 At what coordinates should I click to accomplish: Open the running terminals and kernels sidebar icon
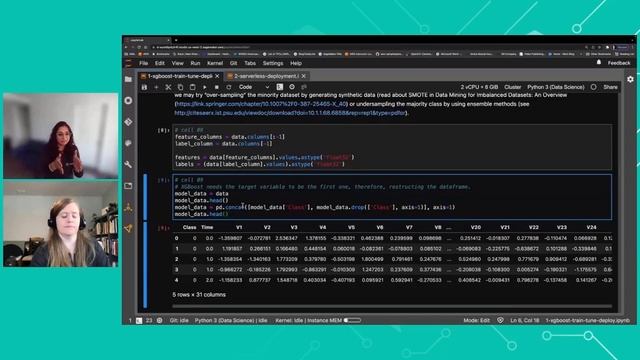(x=128, y=100)
